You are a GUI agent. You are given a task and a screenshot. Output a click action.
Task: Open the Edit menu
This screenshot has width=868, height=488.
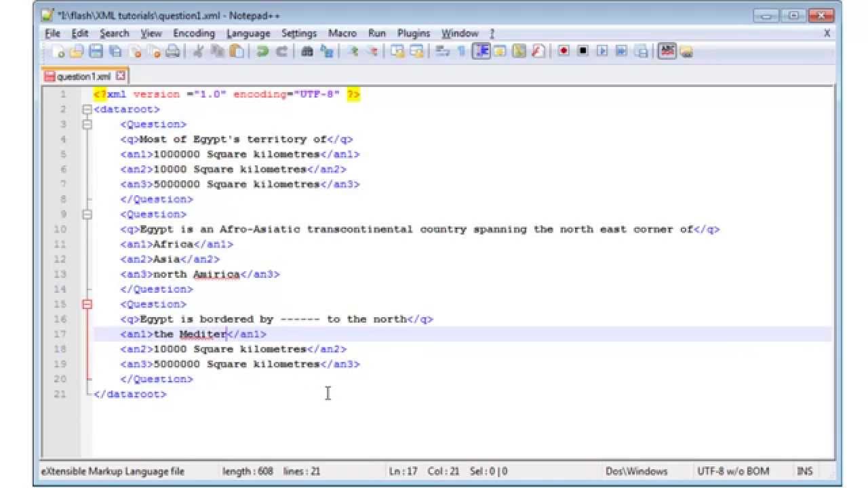click(x=80, y=33)
